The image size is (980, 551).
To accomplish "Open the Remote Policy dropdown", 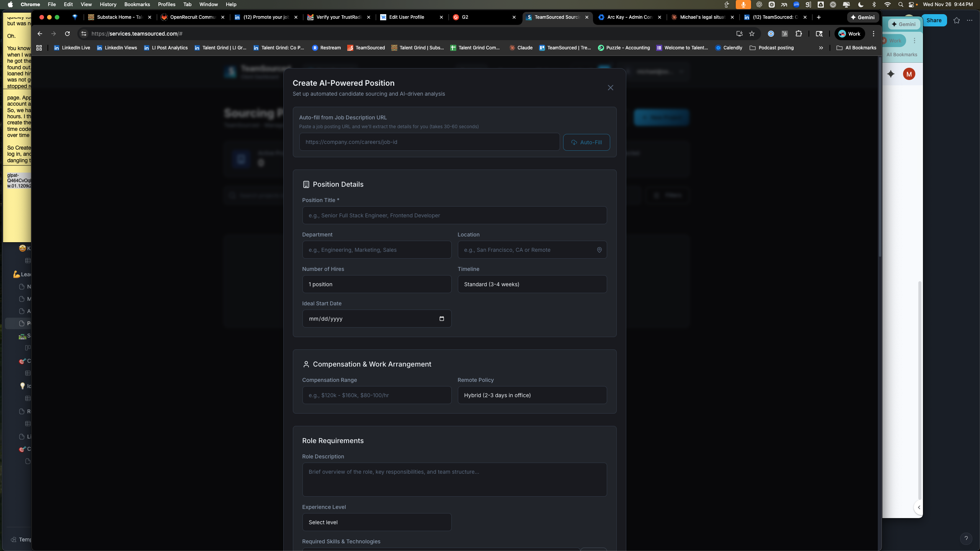I will click(532, 395).
